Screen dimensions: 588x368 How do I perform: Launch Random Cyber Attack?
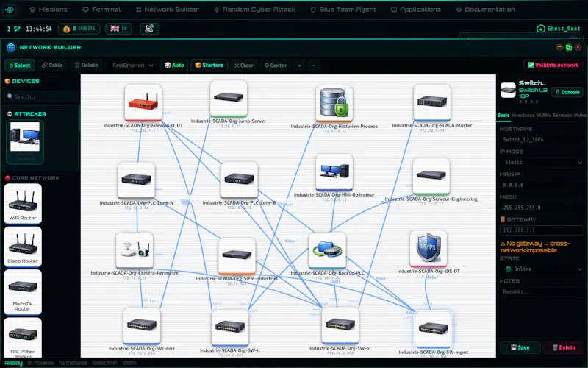coord(254,10)
